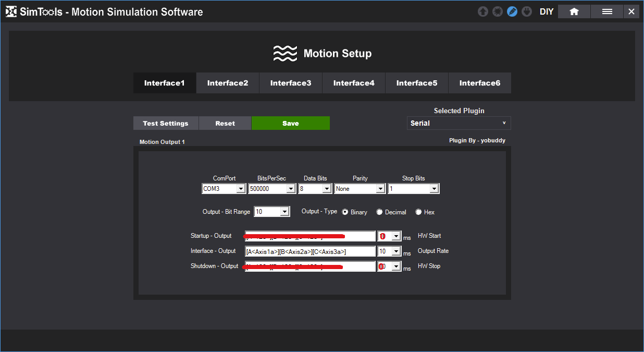Screen dimensions: 644x352
Task: Save the motion setup settings
Action: [x=291, y=123]
